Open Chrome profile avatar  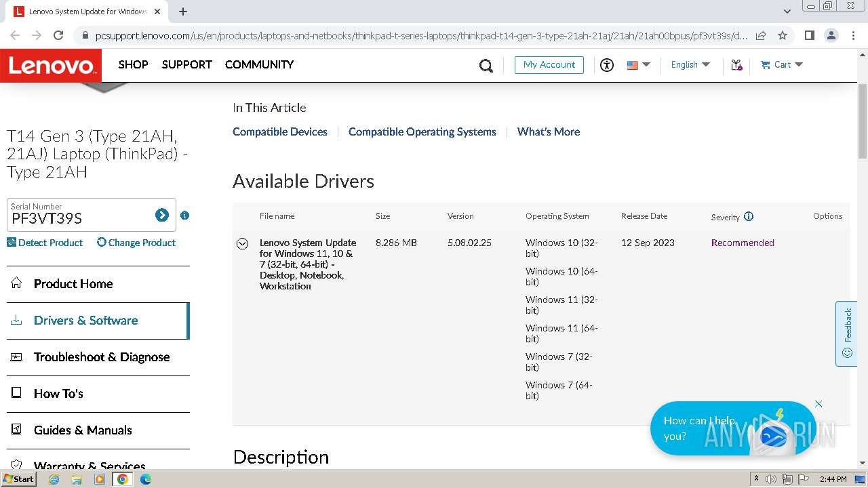(831, 35)
